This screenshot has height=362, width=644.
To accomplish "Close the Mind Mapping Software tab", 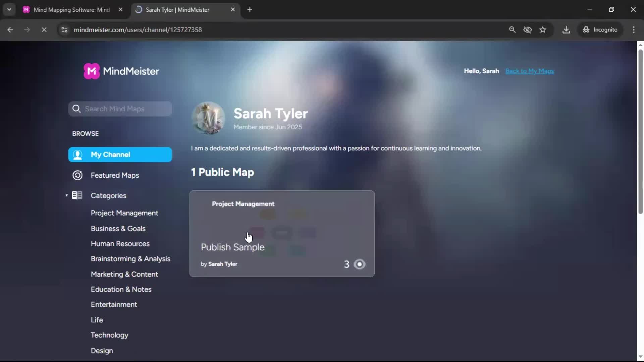I will click(x=120, y=10).
